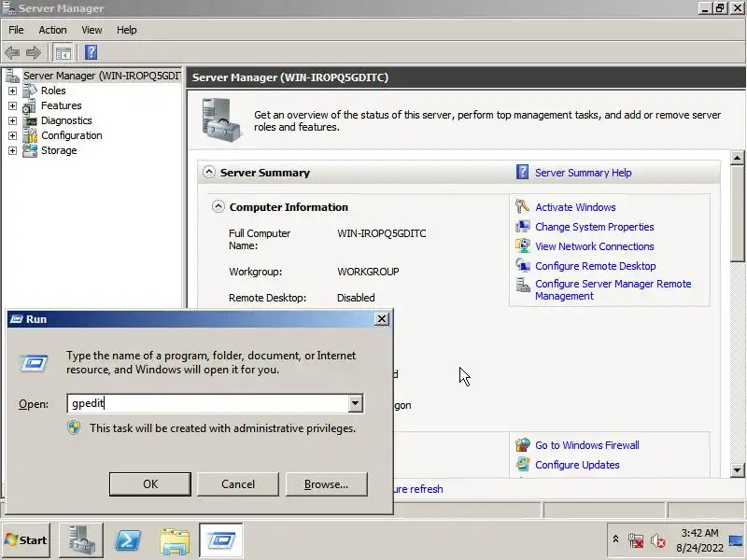
Task: Click the Forward arrow toolbar icon
Action: point(34,52)
